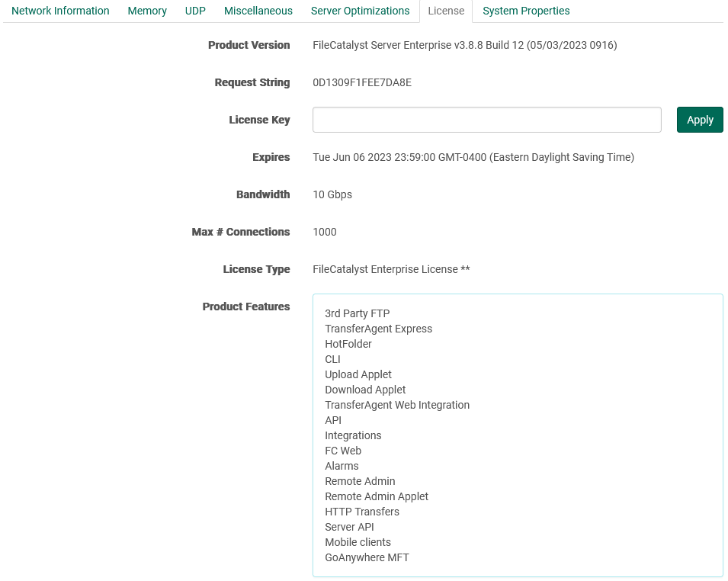728x581 pixels.
Task: Click the CLI feature entry
Action: tap(332, 359)
